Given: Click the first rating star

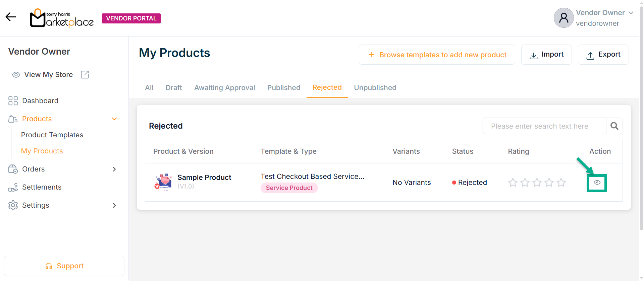Looking at the screenshot, I should [x=513, y=183].
